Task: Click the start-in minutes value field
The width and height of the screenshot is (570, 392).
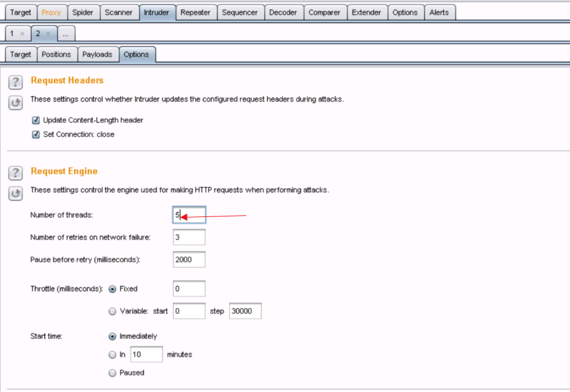Action: pyautogui.click(x=147, y=355)
